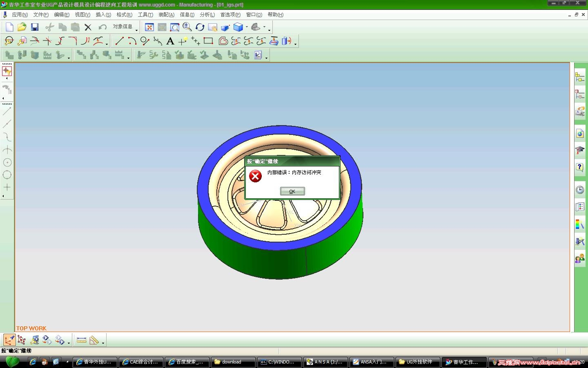Viewport: 588px width, 368px height.
Task: Switch to the C:\WINDO... command prompt taskbar button
Action: [x=280, y=362]
